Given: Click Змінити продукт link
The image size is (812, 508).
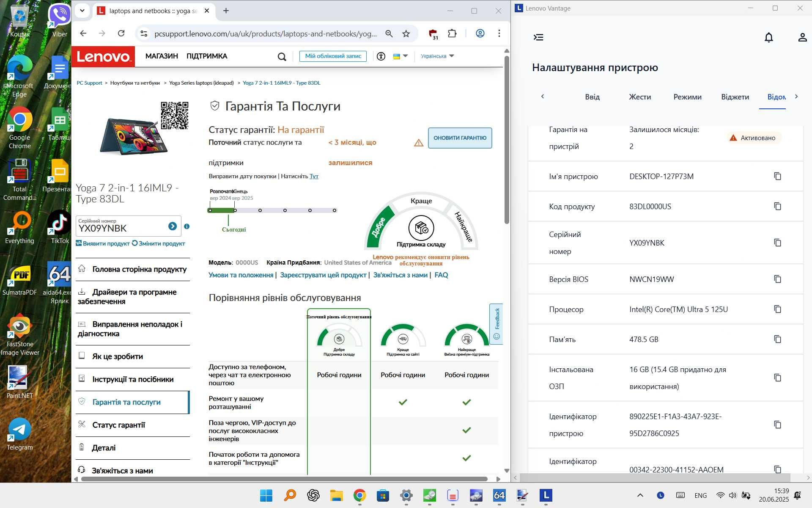Looking at the screenshot, I should pos(159,243).
